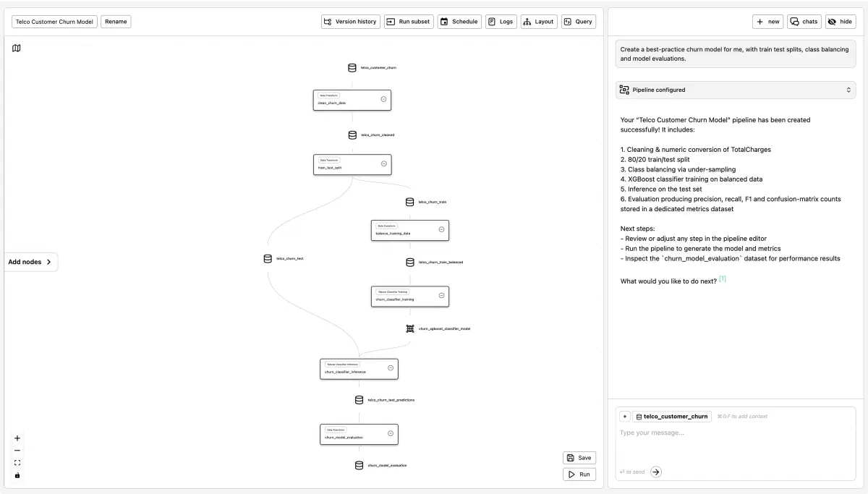
Task: Rename the Telco Customer Churn Model pipeline
Action: pyautogui.click(x=116, y=21)
